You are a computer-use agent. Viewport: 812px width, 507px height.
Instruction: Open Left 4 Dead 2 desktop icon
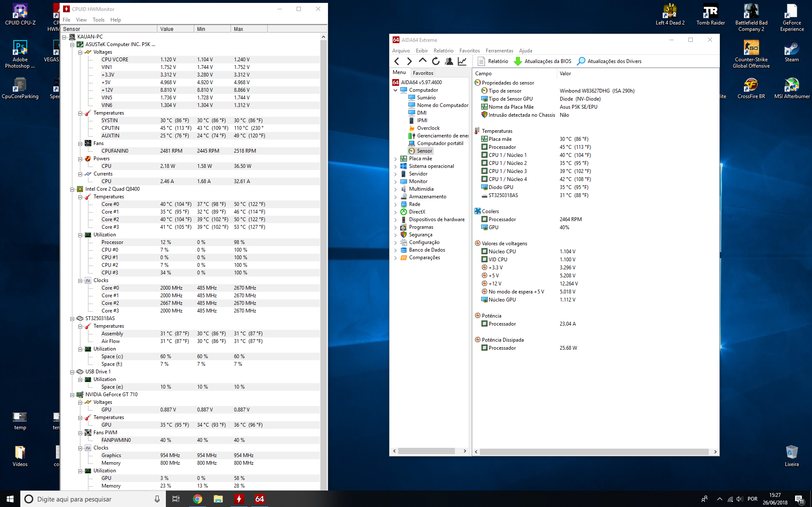coord(670,14)
